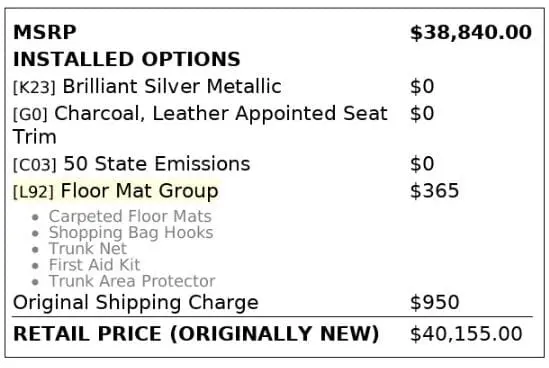
Task: Click the MSRP label
Action: click(44, 33)
